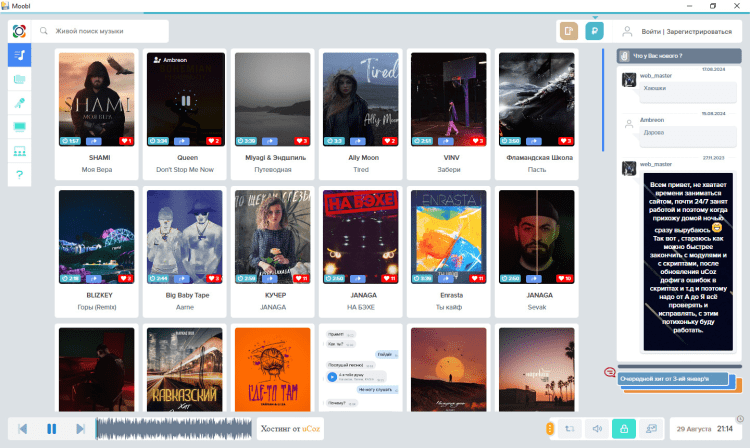750x448 pixels.
Task: Click the orange notes button in header
Action: pyautogui.click(x=569, y=31)
